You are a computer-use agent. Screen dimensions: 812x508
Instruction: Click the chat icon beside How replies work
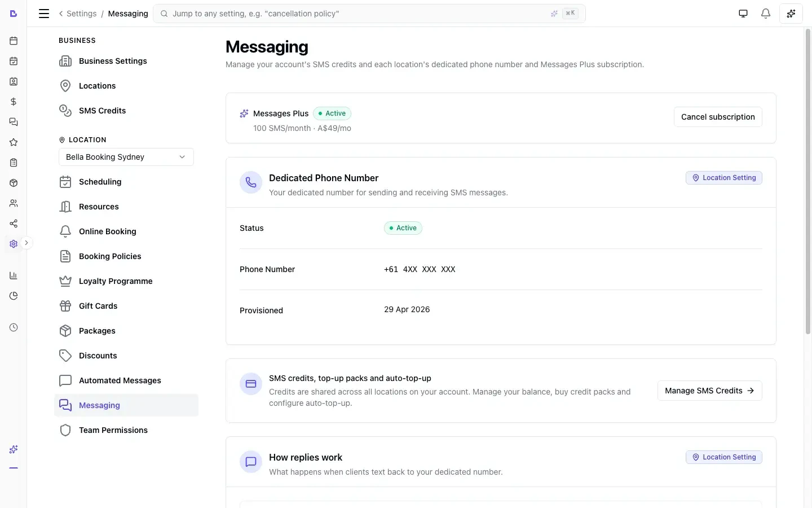coord(251,462)
